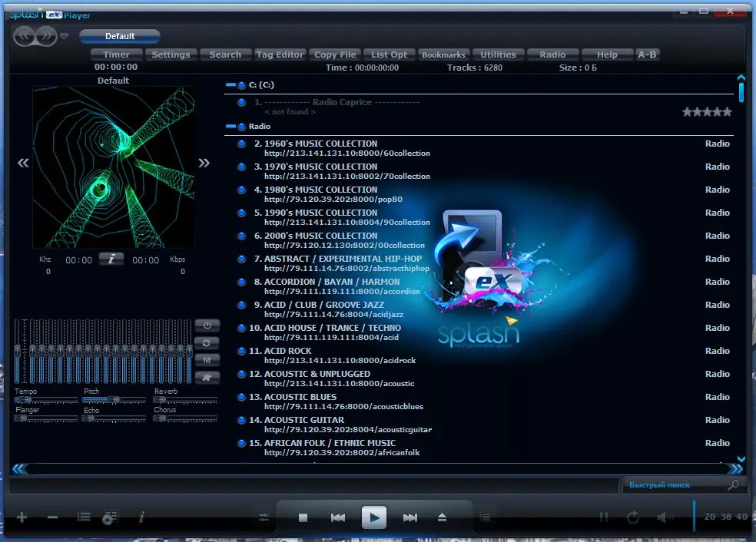Click the equalizer pin button
The image size is (756, 542).
(x=207, y=377)
